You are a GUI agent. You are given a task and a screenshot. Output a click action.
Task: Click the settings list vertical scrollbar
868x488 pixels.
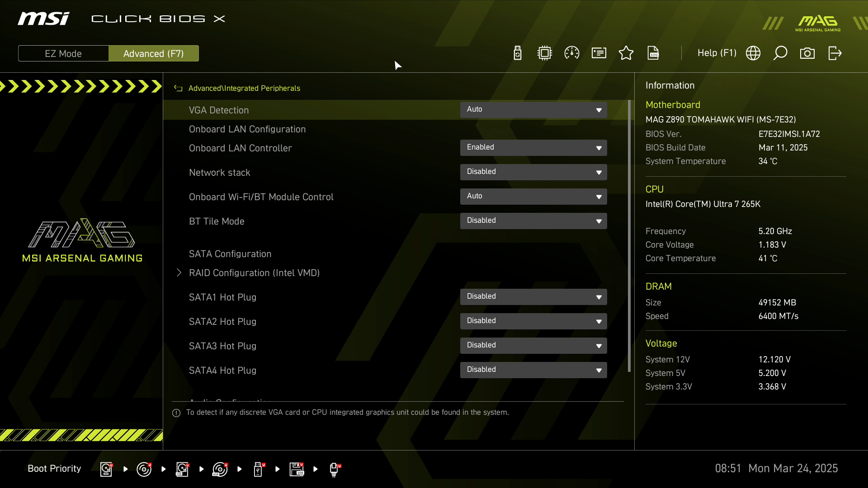tap(629, 235)
